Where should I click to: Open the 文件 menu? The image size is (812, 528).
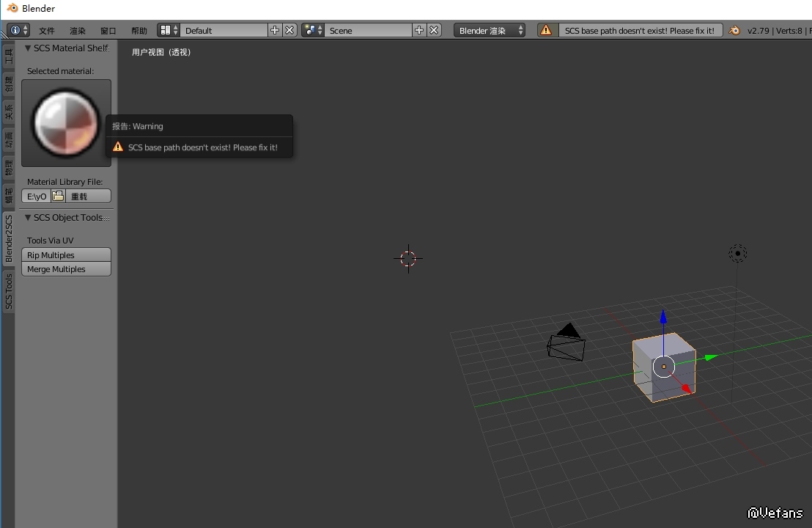[47, 31]
